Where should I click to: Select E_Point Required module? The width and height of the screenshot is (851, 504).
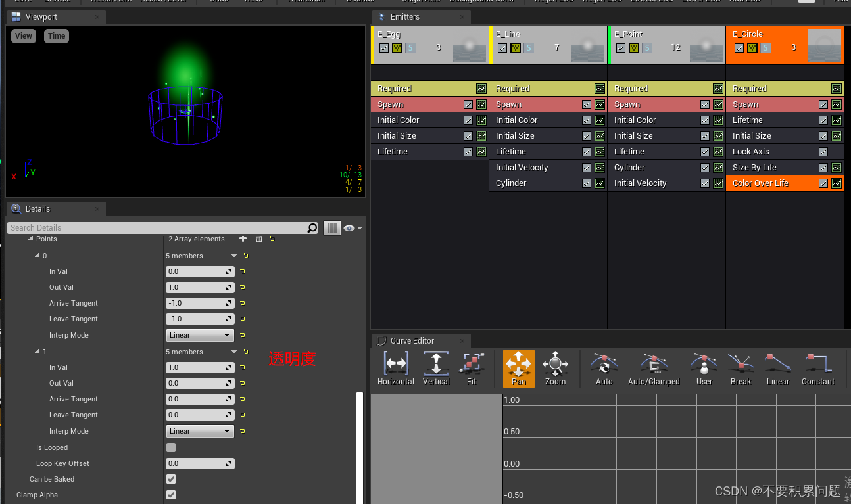pyautogui.click(x=666, y=89)
